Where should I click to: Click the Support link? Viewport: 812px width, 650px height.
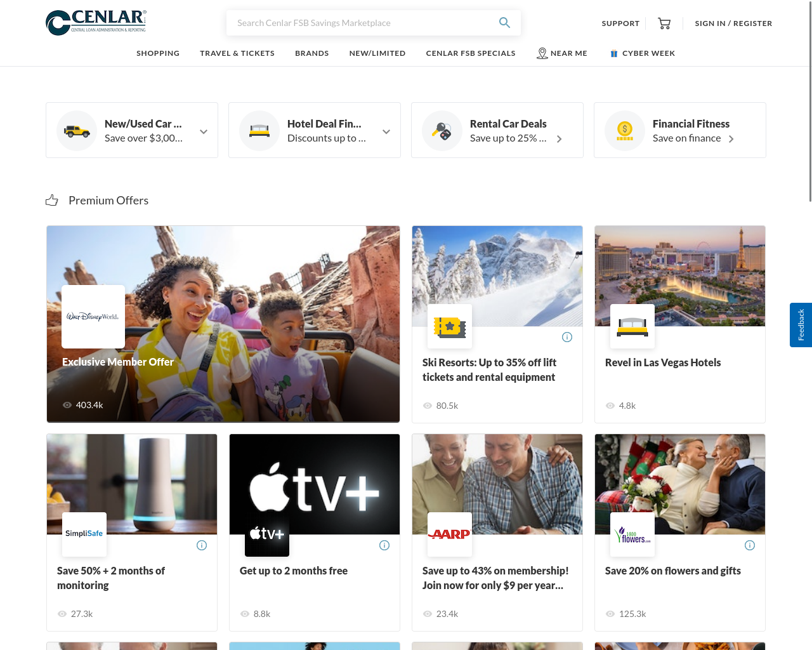[620, 23]
